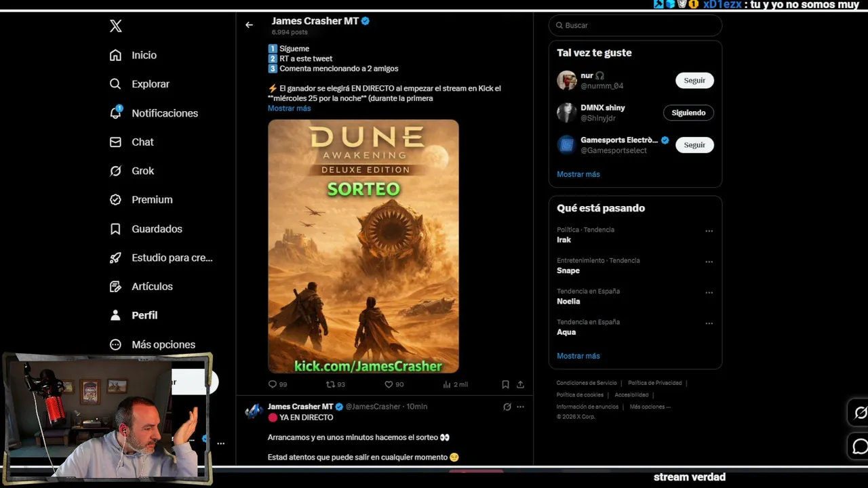The image size is (868, 488).
Task: Click the Buscar search field
Action: (635, 25)
